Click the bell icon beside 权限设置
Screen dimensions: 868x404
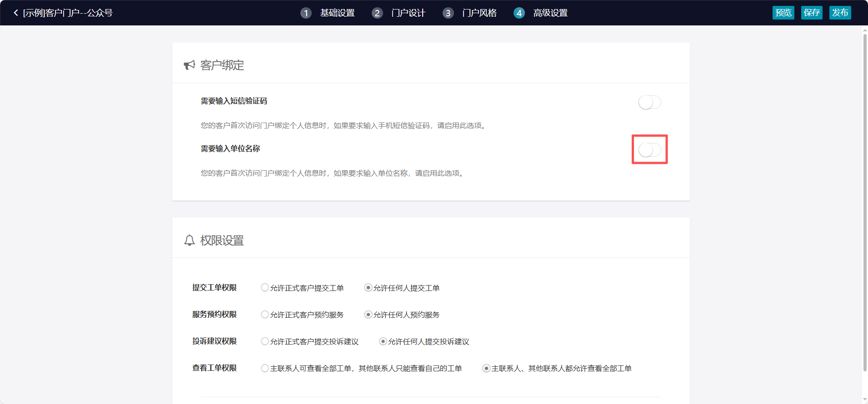pyautogui.click(x=190, y=240)
